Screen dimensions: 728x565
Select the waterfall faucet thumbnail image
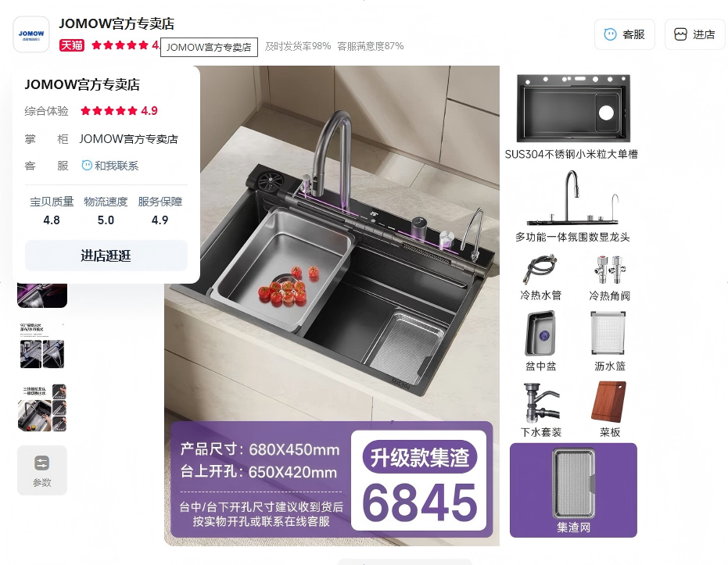point(42,346)
